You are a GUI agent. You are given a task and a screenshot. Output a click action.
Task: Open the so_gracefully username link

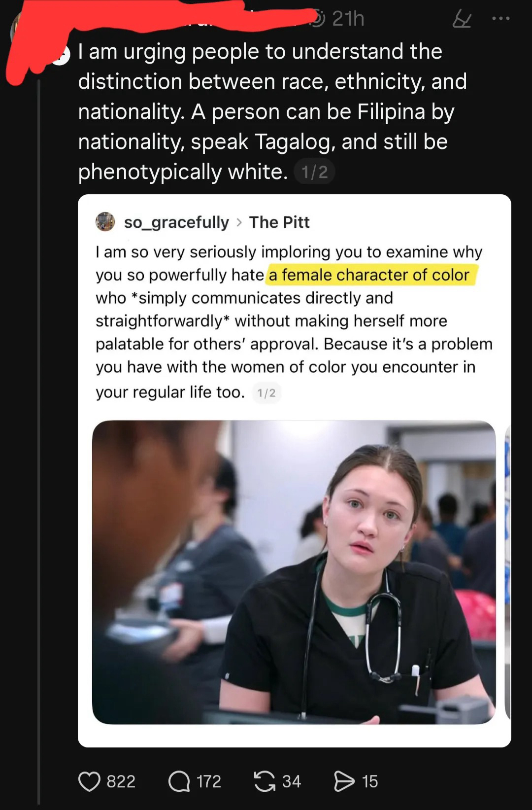pos(176,222)
